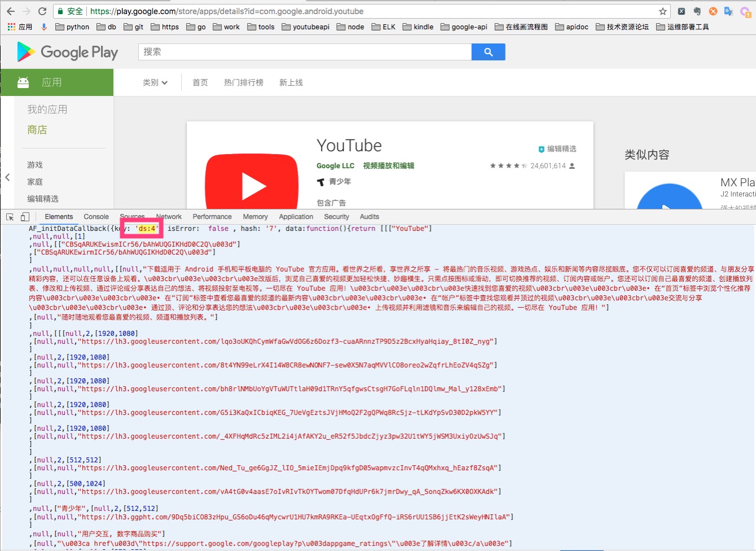The height and width of the screenshot is (551, 756).
Task: Open the 新上线 new releases link
Action: tap(291, 82)
